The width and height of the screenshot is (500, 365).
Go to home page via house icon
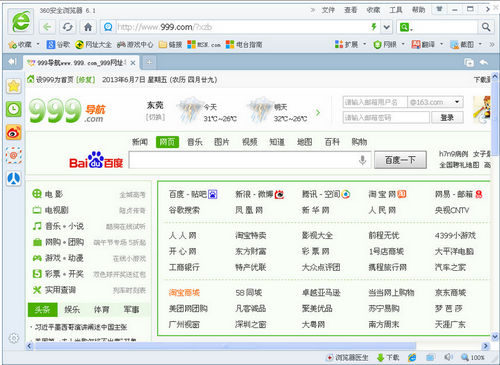[88, 27]
